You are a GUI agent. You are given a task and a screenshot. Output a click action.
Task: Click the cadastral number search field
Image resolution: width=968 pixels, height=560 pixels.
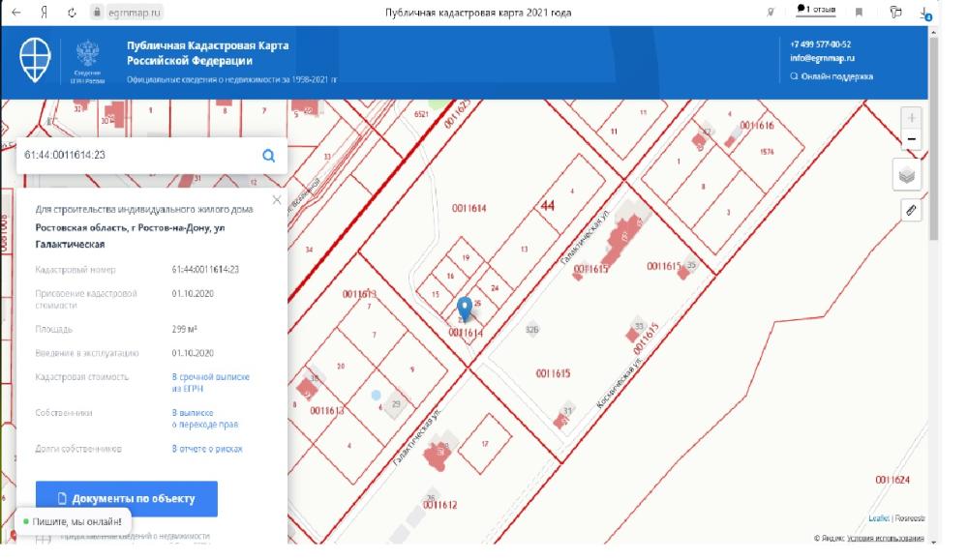[x=136, y=155]
